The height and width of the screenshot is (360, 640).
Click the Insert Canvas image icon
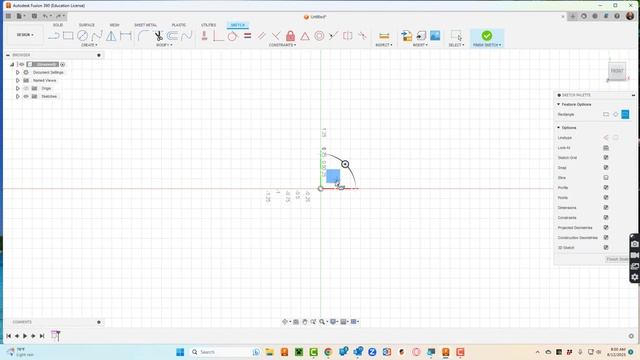coord(435,36)
